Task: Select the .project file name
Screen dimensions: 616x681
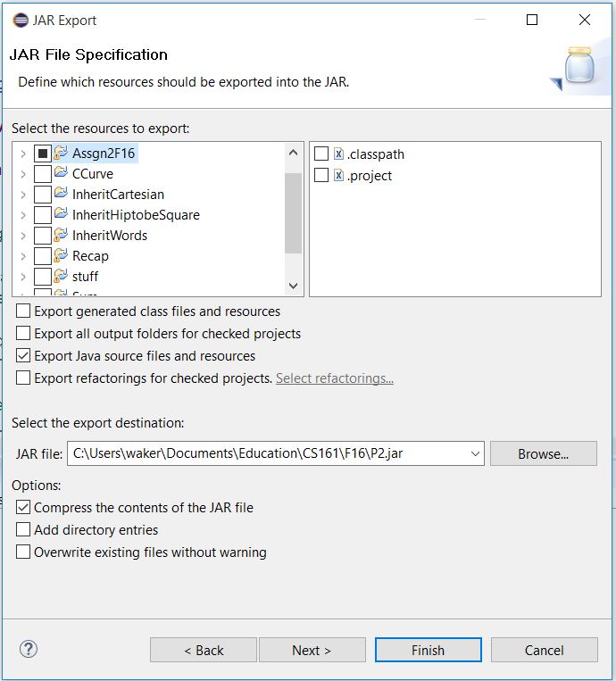Action: click(370, 176)
